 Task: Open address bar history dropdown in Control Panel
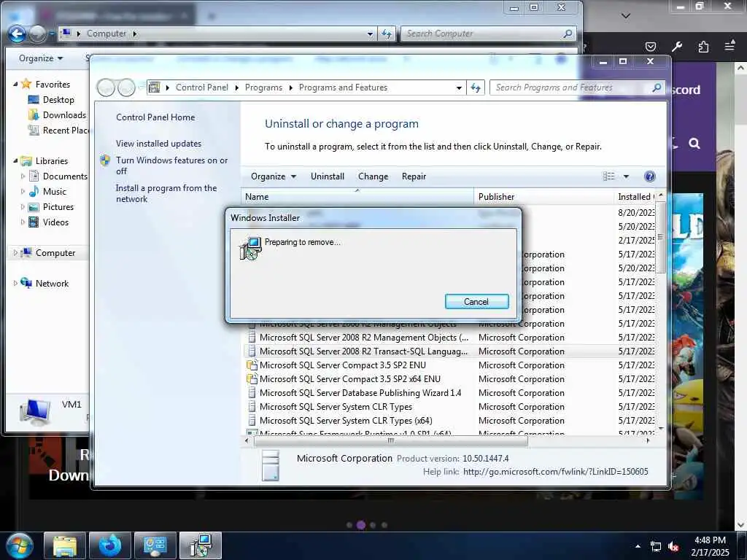pos(458,87)
